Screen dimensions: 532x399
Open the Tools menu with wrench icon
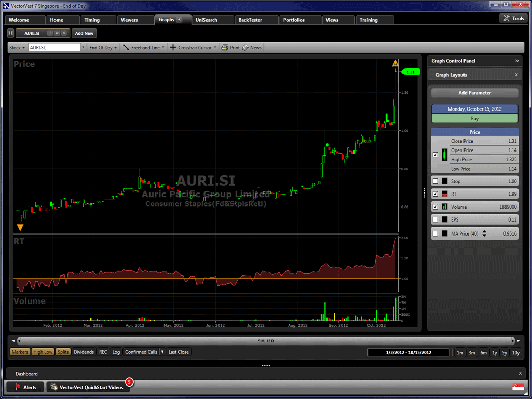(x=514, y=19)
